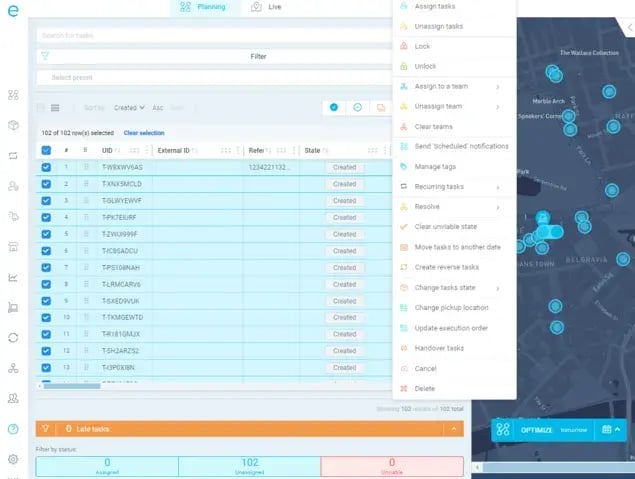Open the Created sort-by dropdown

(x=130, y=107)
